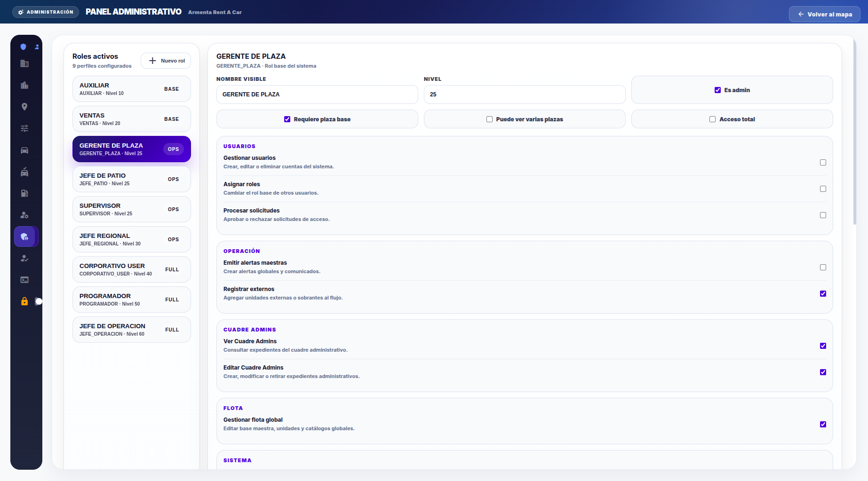Screen dimensions: 868x481
Task: Click the gear icon in Administración badge
Action: pyautogui.click(x=21, y=12)
